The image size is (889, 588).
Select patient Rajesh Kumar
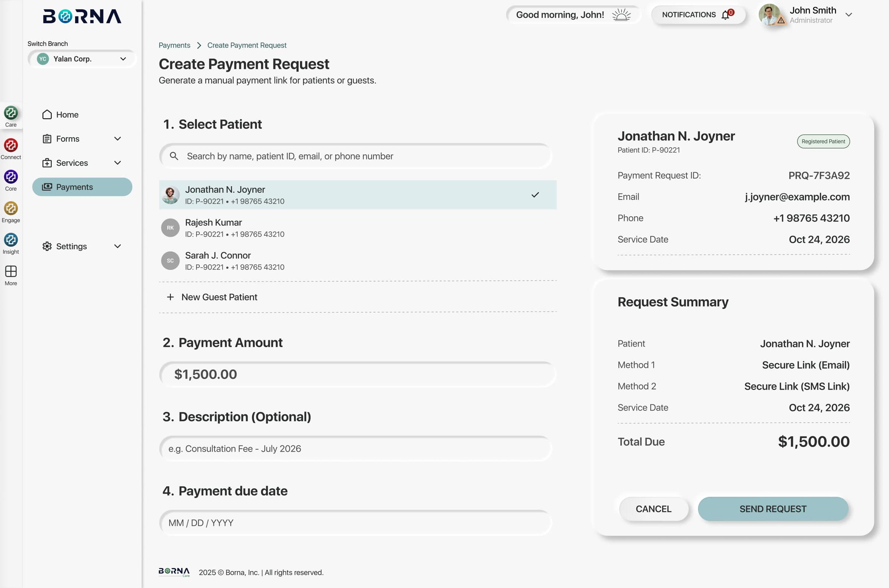[358, 228]
